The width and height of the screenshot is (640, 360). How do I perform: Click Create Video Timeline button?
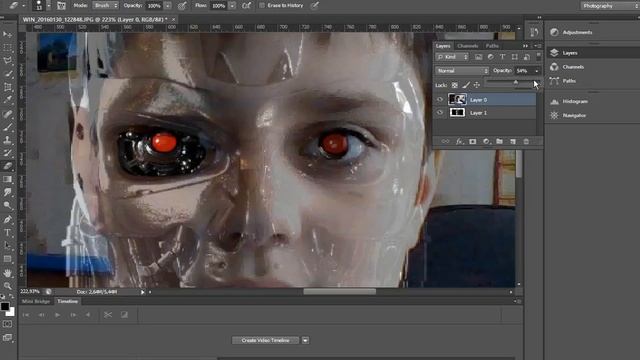pos(265,340)
